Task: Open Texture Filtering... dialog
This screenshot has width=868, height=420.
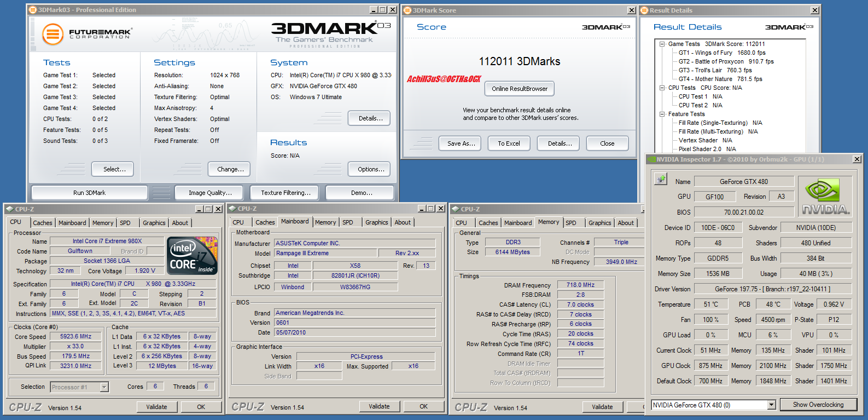Action: (286, 193)
